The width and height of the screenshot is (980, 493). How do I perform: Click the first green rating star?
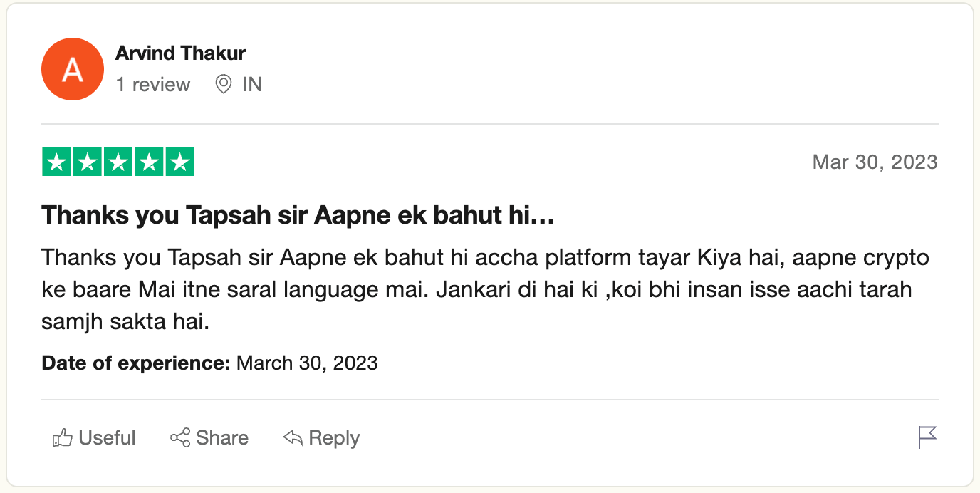click(x=56, y=163)
